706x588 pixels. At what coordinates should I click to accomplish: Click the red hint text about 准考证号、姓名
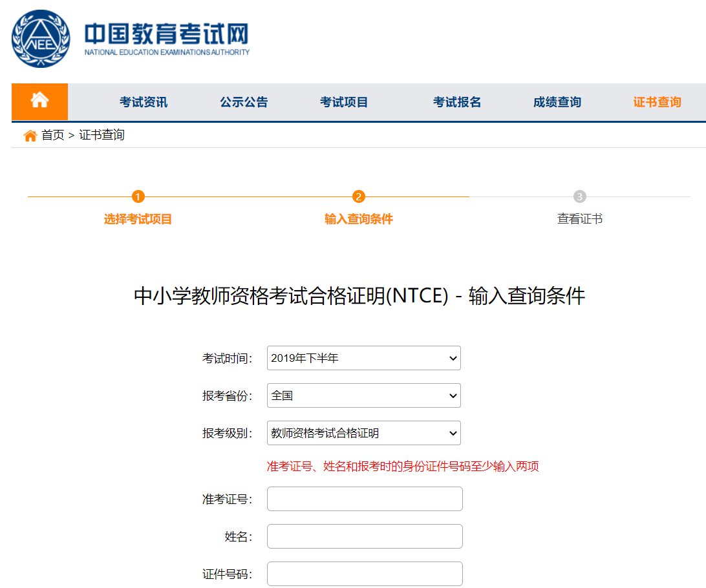pos(403,466)
